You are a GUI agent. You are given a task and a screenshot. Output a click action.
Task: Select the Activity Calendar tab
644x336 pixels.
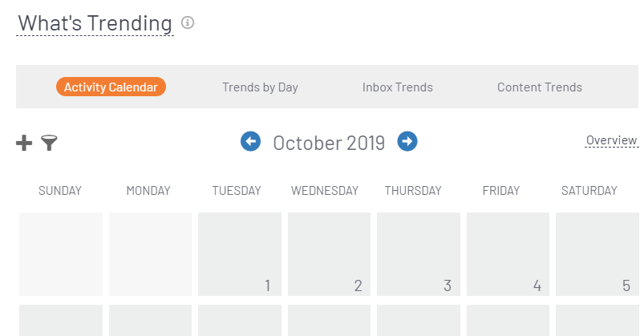click(111, 87)
